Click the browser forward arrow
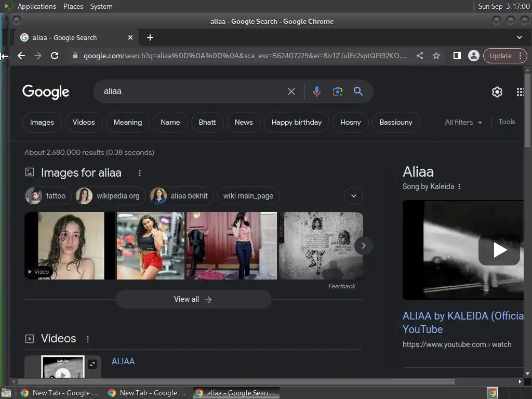Image resolution: width=532 pixels, height=399 pixels. (38, 56)
